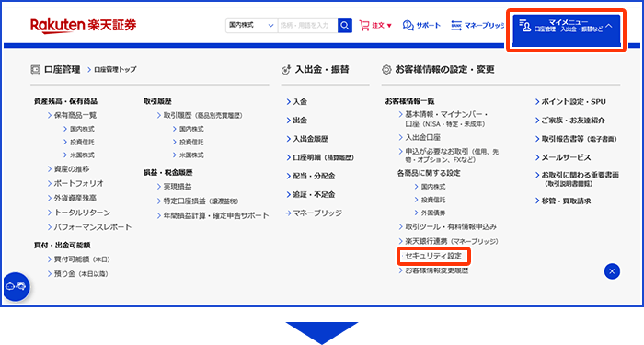
Task: Open マネーブリッジ under 入出金・振替
Action: (315, 213)
